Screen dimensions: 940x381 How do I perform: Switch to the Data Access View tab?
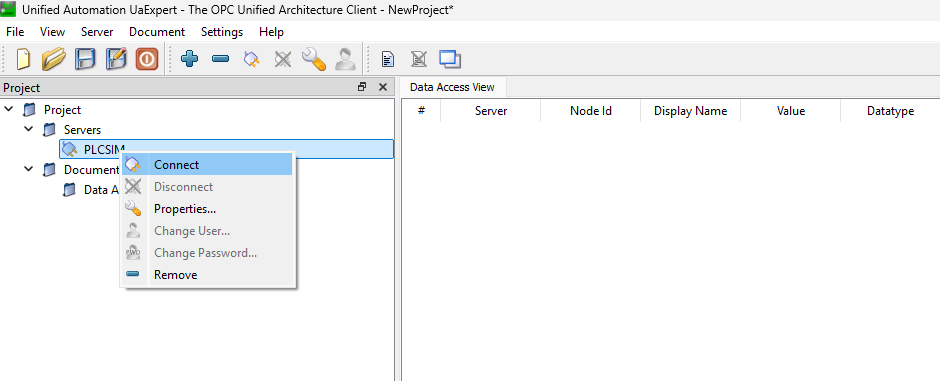453,87
